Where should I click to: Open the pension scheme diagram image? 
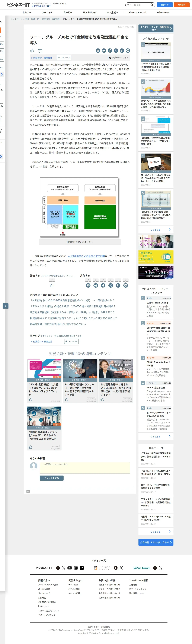(x=79, y=207)
